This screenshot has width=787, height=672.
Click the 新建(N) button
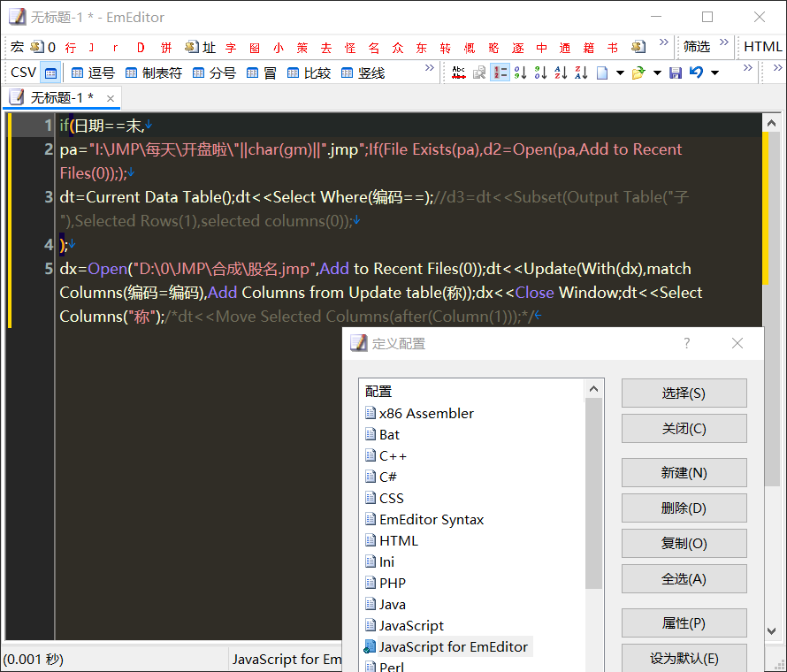coord(684,473)
